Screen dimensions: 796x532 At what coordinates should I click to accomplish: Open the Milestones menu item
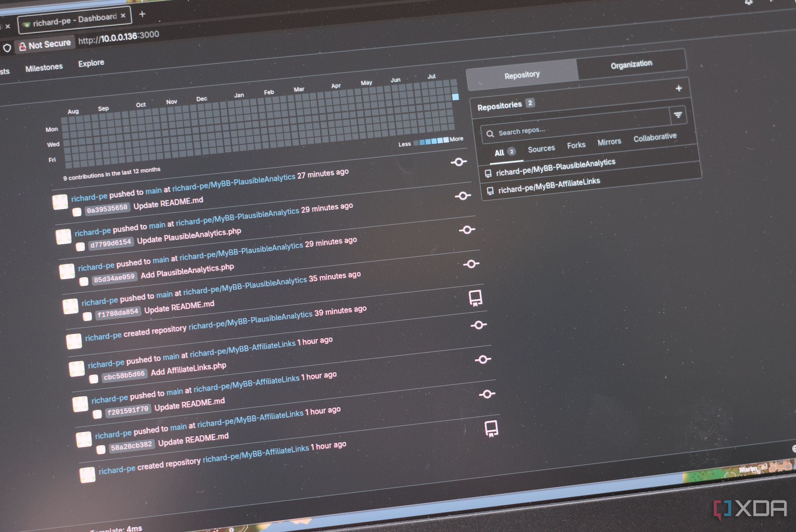pos(44,68)
